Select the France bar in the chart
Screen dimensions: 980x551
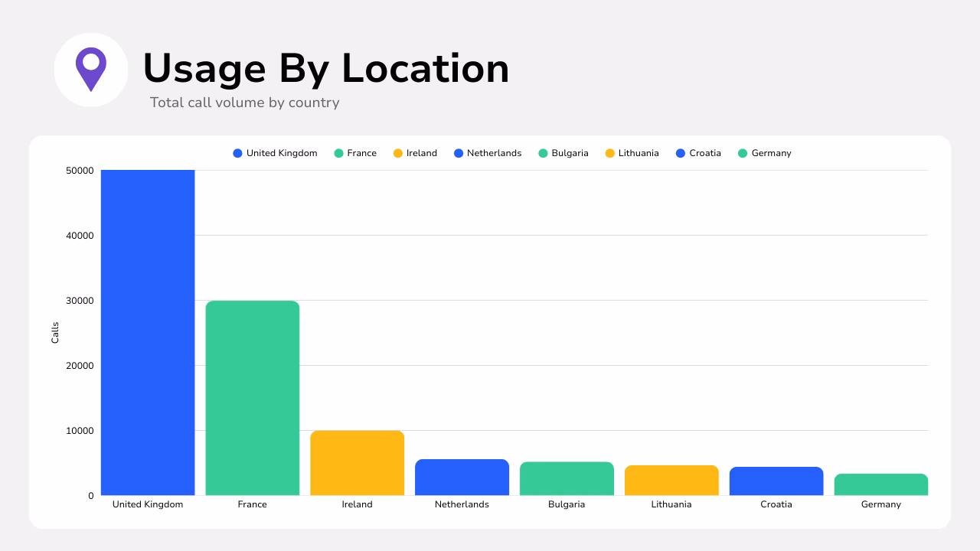[x=253, y=398]
